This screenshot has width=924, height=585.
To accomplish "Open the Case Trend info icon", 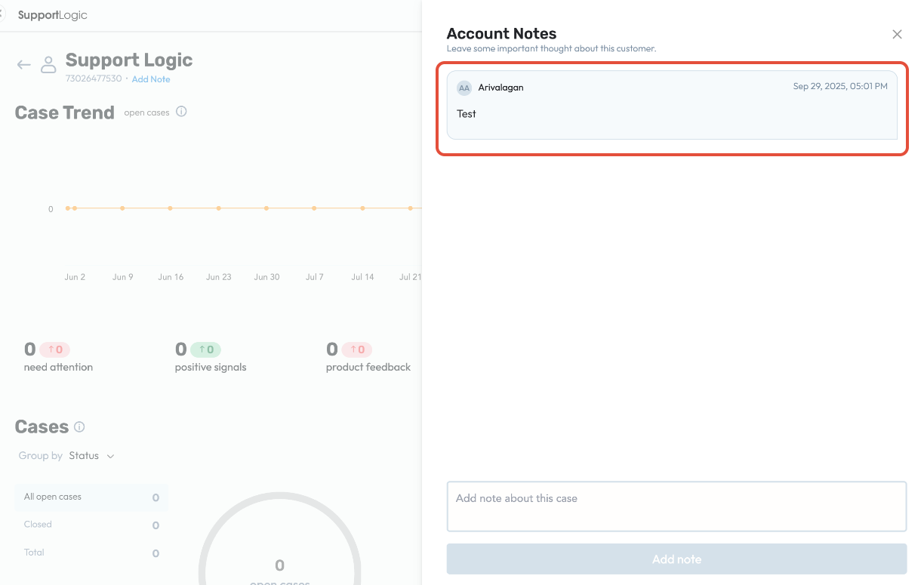I will [x=181, y=112].
